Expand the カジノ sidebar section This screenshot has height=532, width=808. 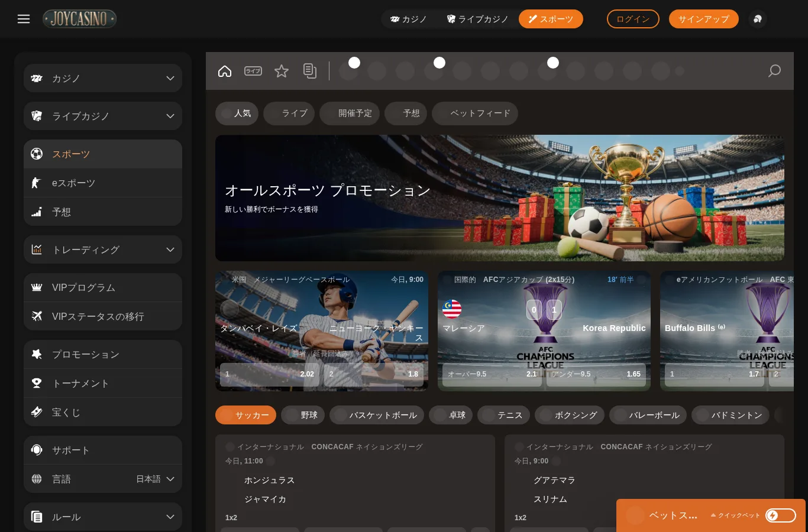click(103, 78)
